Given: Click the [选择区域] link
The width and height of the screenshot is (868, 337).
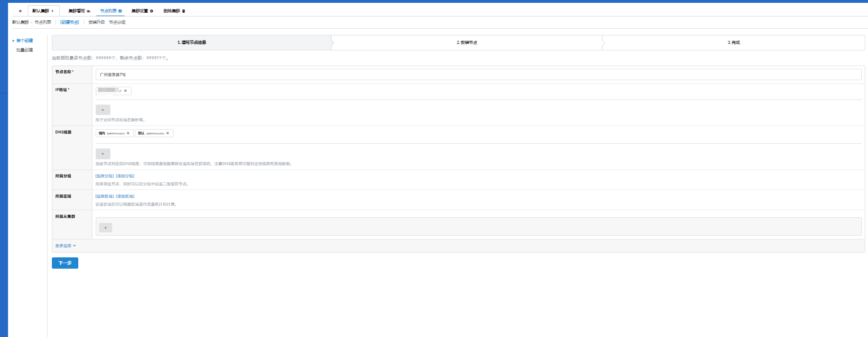Looking at the screenshot, I should [105, 197].
